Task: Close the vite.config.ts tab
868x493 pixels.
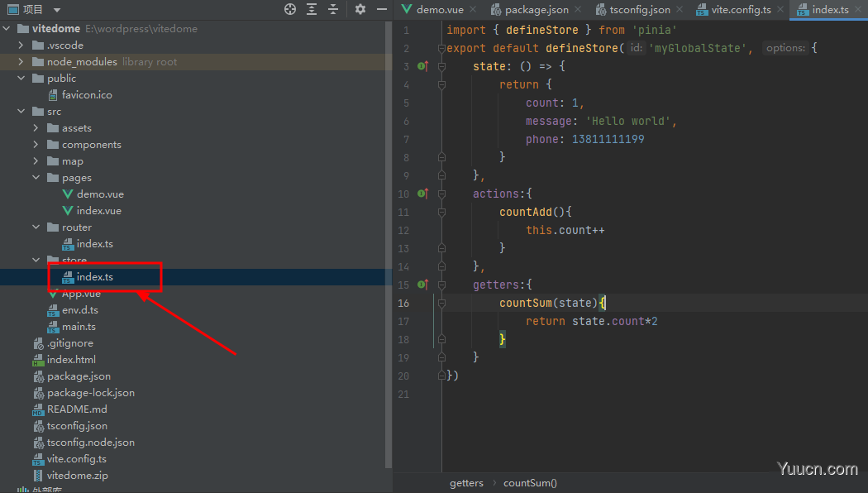Action: click(780, 9)
